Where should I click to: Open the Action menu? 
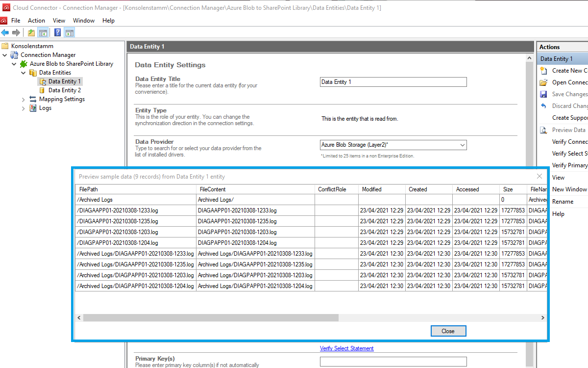click(36, 21)
